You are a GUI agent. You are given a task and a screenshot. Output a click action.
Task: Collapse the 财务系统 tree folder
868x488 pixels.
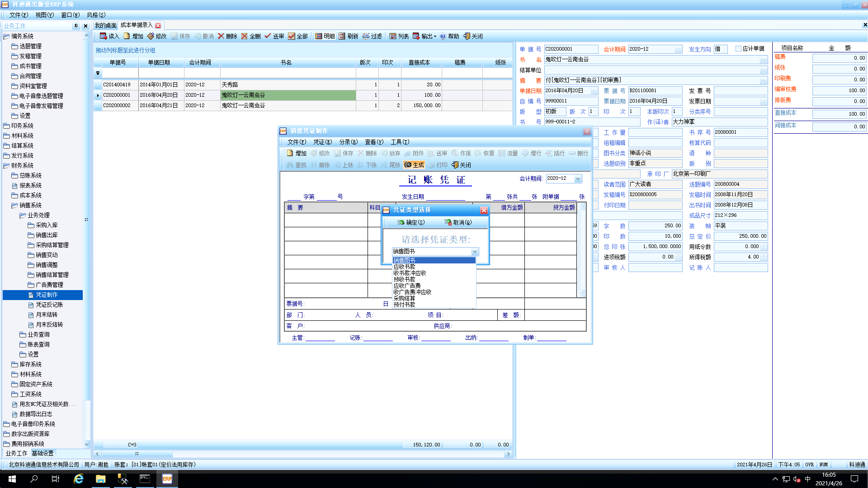(x=7, y=165)
